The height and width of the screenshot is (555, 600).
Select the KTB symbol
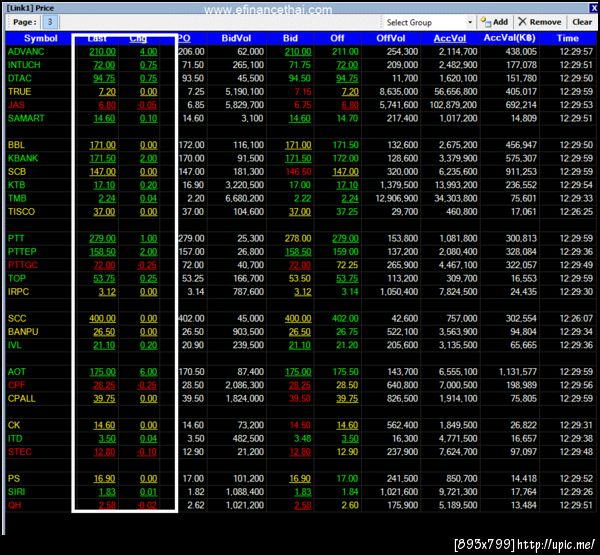pyautogui.click(x=16, y=185)
